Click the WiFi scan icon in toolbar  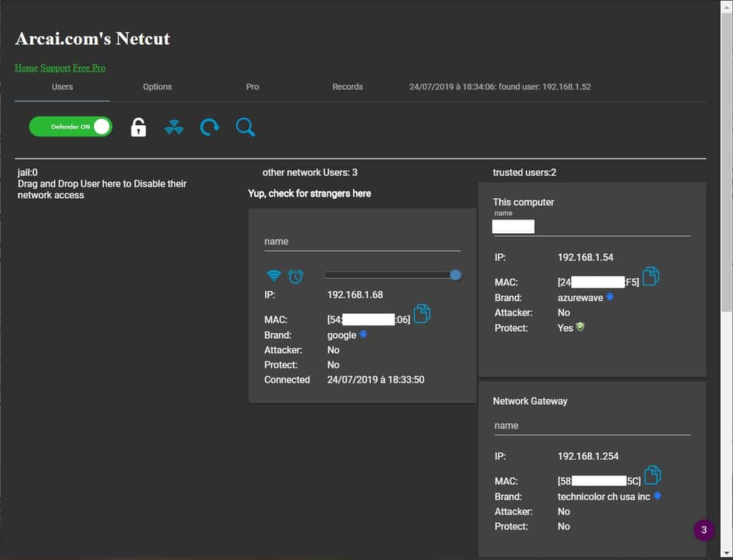174,127
